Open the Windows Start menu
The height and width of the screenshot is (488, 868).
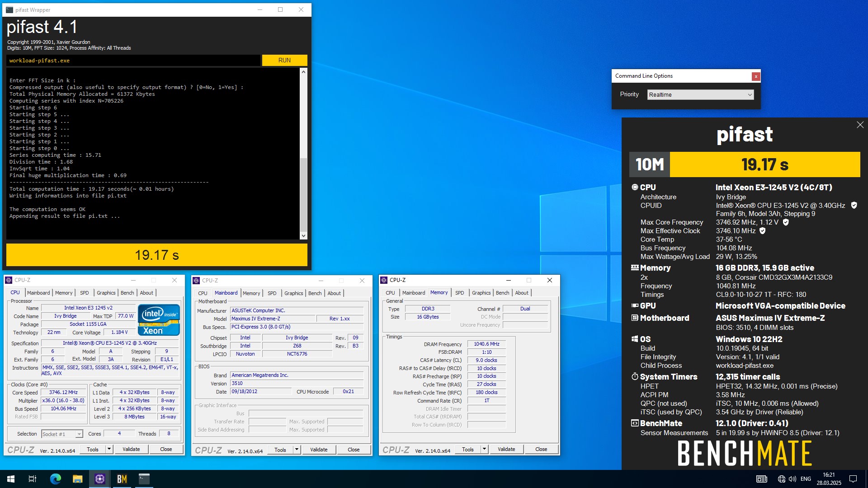point(11,479)
